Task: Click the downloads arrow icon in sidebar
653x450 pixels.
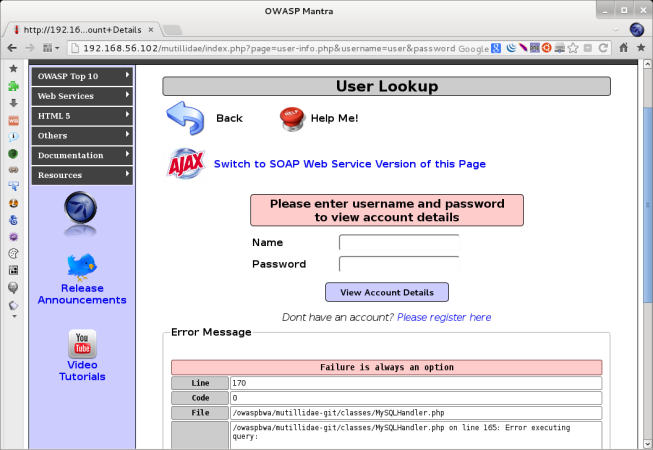Action: tap(13, 102)
